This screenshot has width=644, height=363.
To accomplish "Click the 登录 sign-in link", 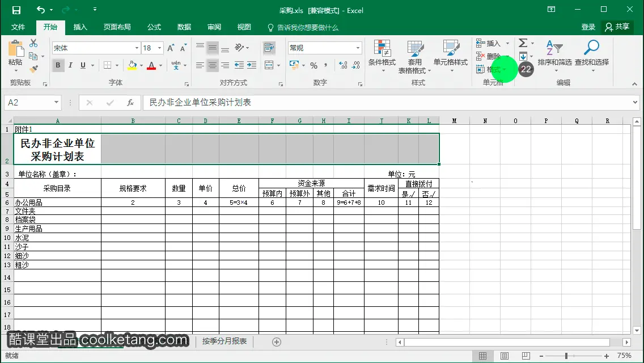I will tap(588, 27).
